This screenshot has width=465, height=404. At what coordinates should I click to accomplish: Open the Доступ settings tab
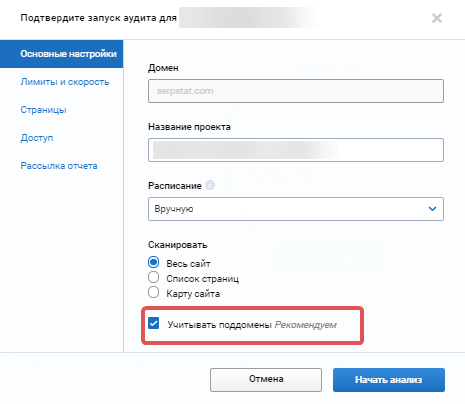37,138
